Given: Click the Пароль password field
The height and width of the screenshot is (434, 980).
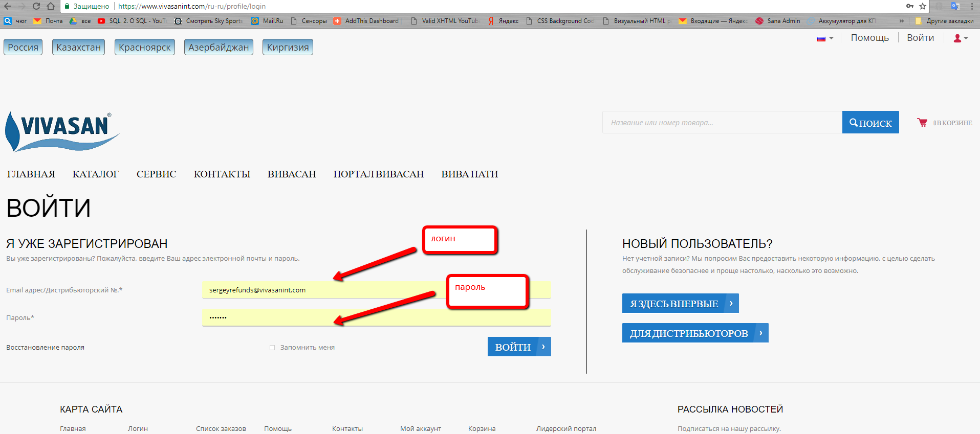Looking at the screenshot, I should (377, 317).
